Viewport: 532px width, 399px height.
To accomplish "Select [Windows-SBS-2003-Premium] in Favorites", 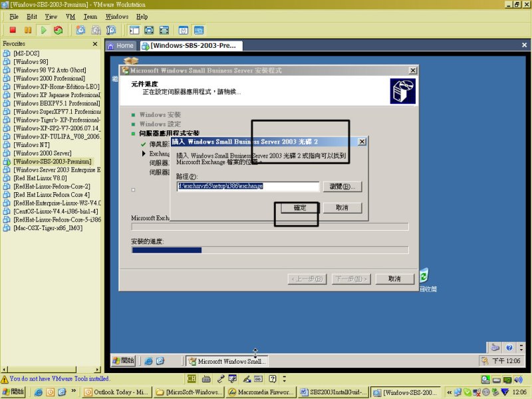I will (x=53, y=162).
